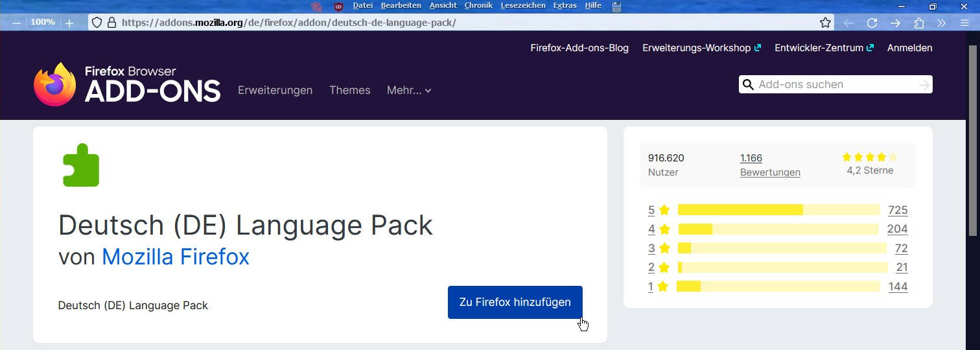Go to the Erweiterungen section
The height and width of the screenshot is (350, 980).
tap(275, 90)
